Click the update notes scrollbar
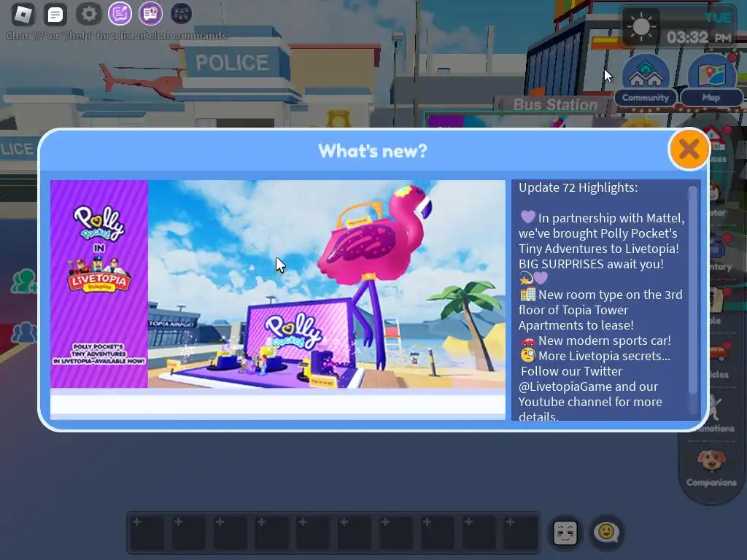The image size is (747, 560). (x=693, y=289)
